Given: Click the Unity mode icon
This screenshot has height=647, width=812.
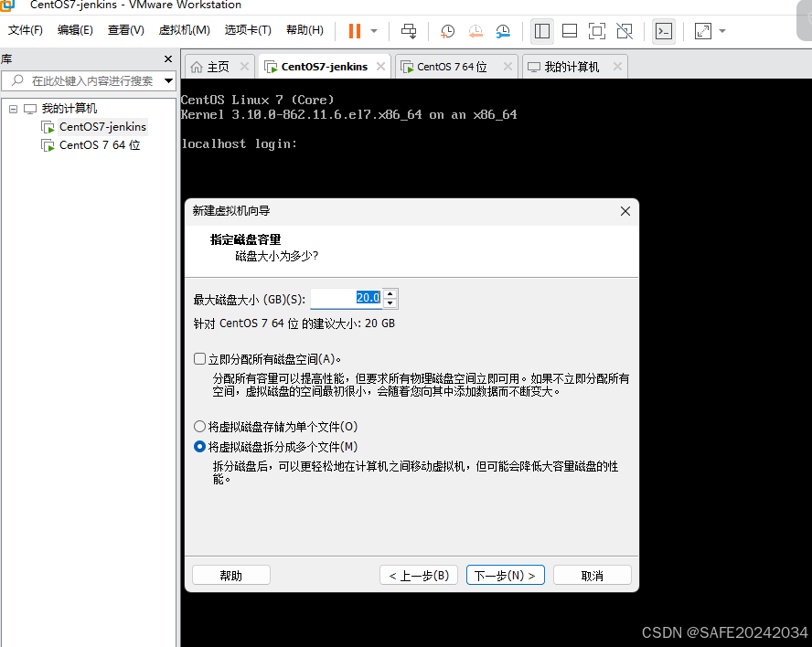Looking at the screenshot, I should (625, 31).
